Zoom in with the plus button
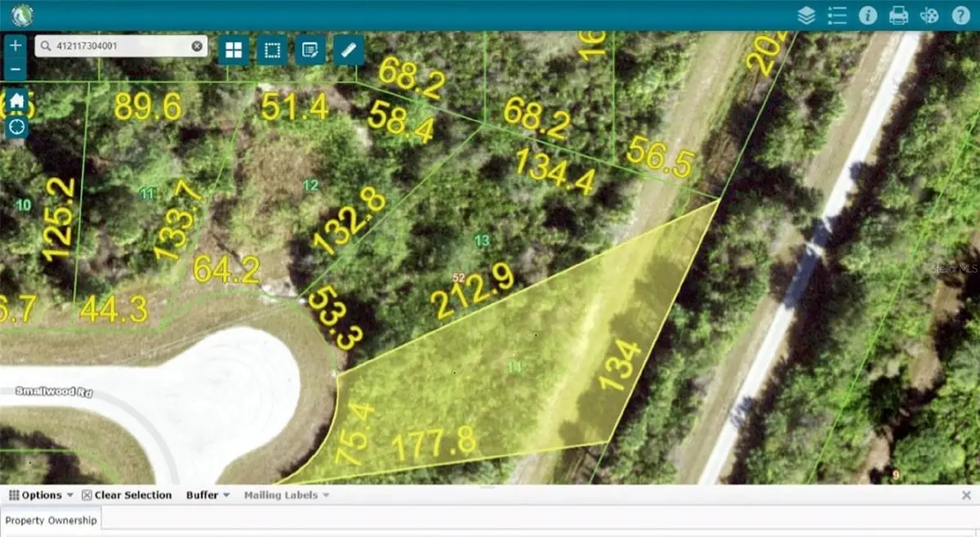 point(17,46)
